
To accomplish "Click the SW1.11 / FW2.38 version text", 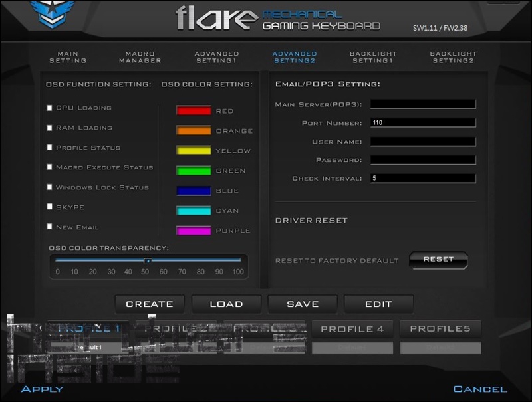I will pos(440,28).
